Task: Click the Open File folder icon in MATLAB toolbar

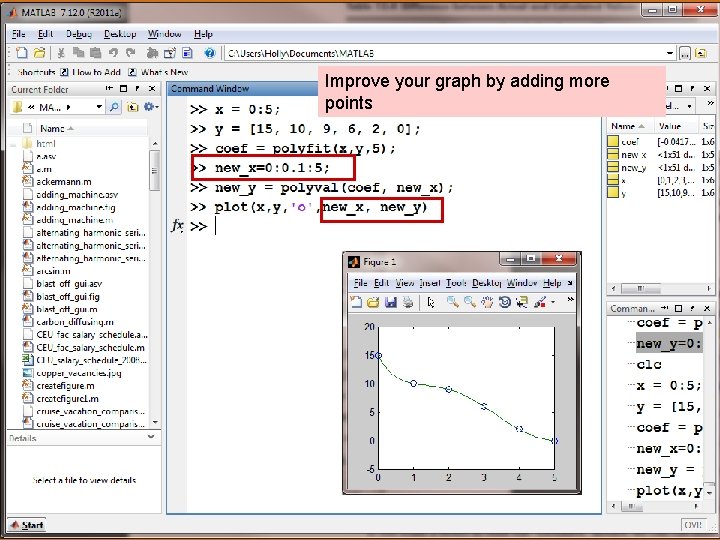Action: tap(39, 53)
